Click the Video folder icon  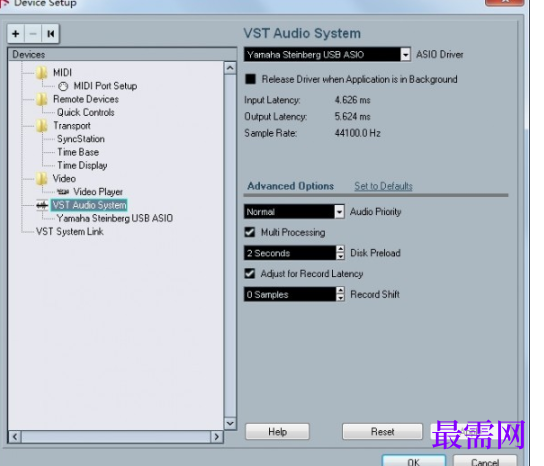click(42, 179)
